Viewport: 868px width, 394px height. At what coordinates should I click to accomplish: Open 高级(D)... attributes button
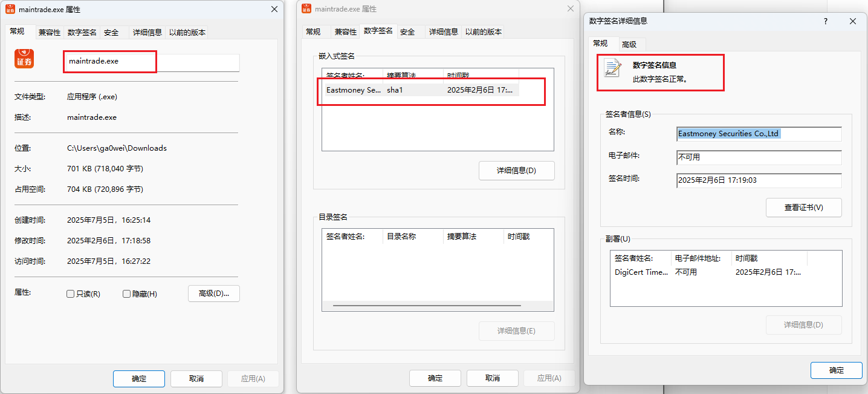[x=214, y=294]
